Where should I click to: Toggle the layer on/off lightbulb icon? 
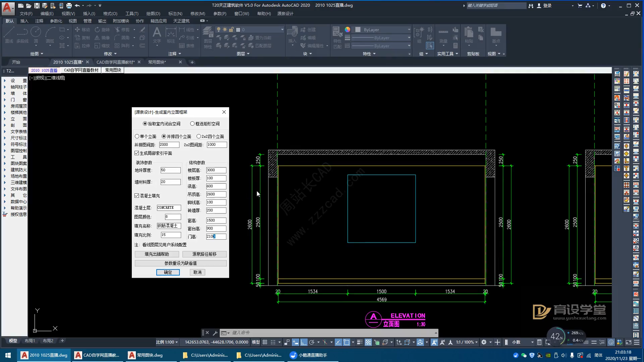(219, 29)
